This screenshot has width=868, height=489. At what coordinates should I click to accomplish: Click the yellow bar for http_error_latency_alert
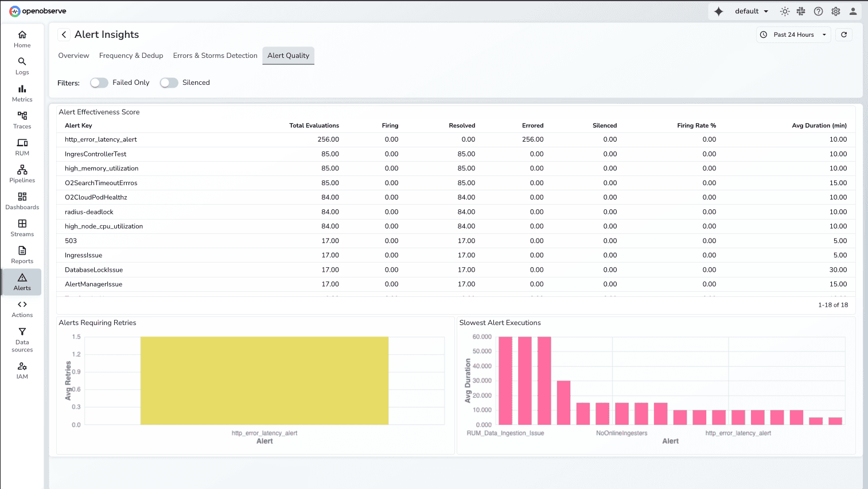pyautogui.click(x=264, y=380)
